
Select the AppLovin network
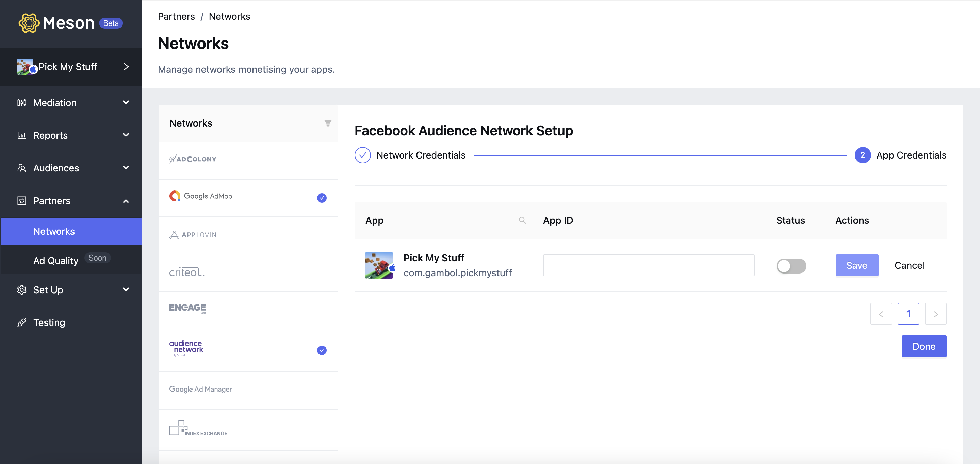[x=248, y=235]
